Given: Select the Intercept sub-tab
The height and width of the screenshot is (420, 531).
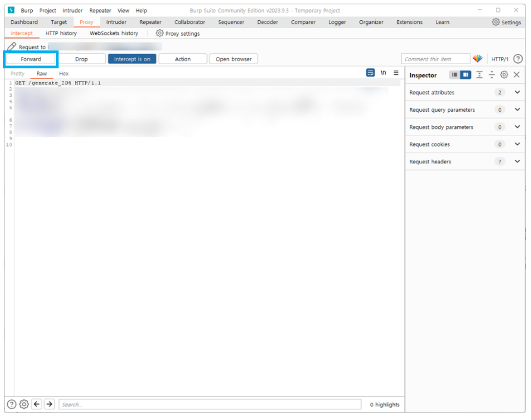Looking at the screenshot, I should click(x=21, y=33).
